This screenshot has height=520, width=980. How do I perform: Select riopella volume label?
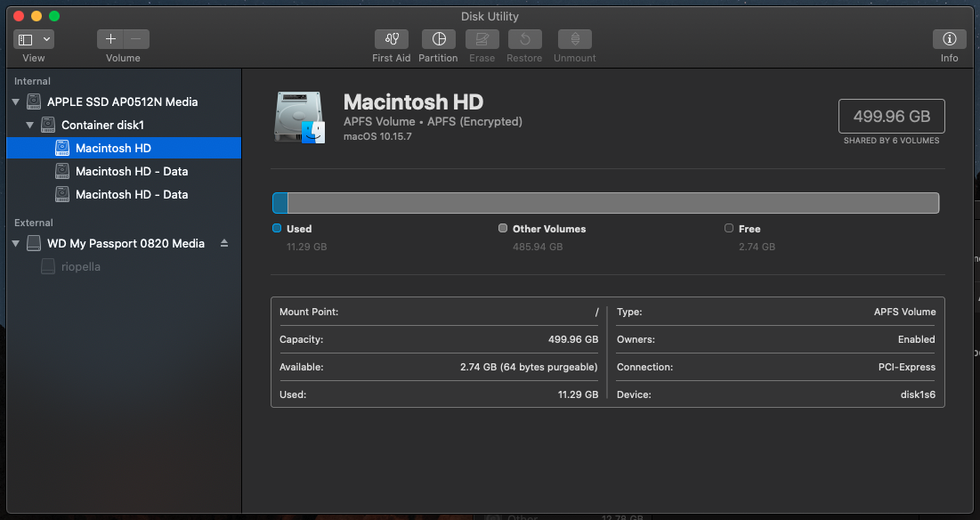coord(81,267)
